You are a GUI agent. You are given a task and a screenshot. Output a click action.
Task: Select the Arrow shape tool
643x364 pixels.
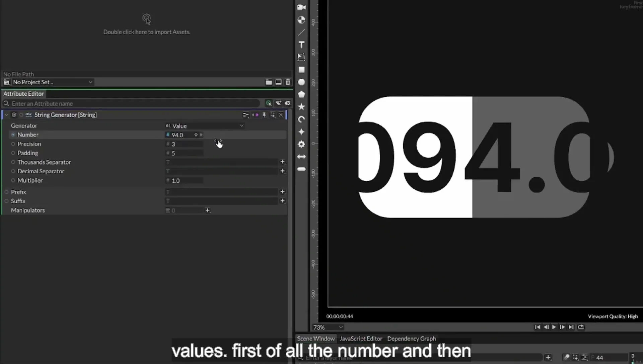[301, 157]
